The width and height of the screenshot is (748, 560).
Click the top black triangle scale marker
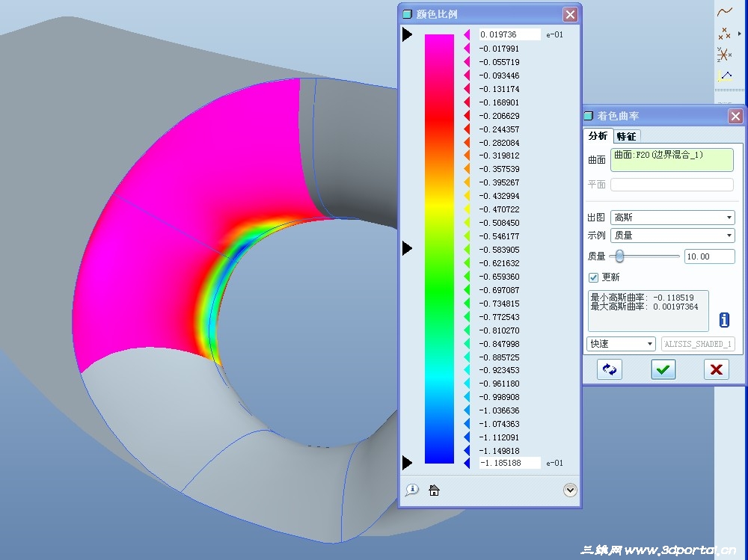[x=407, y=34]
